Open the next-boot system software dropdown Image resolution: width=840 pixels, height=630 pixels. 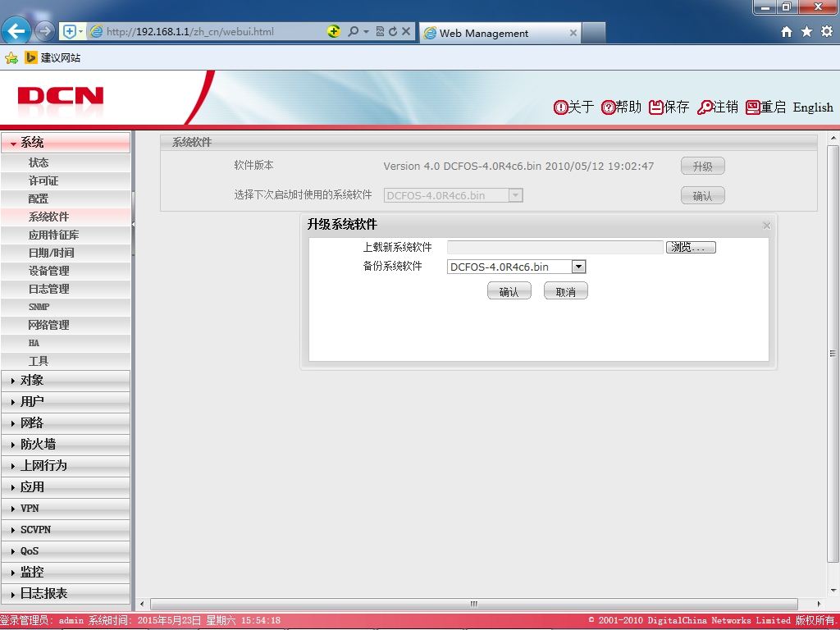pyautogui.click(x=453, y=195)
